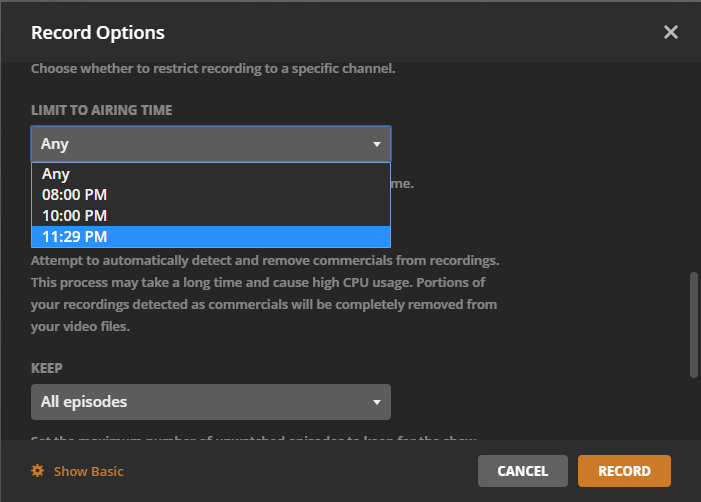Click the orange Record button
Image resolution: width=701 pixels, height=502 pixels.
(624, 471)
